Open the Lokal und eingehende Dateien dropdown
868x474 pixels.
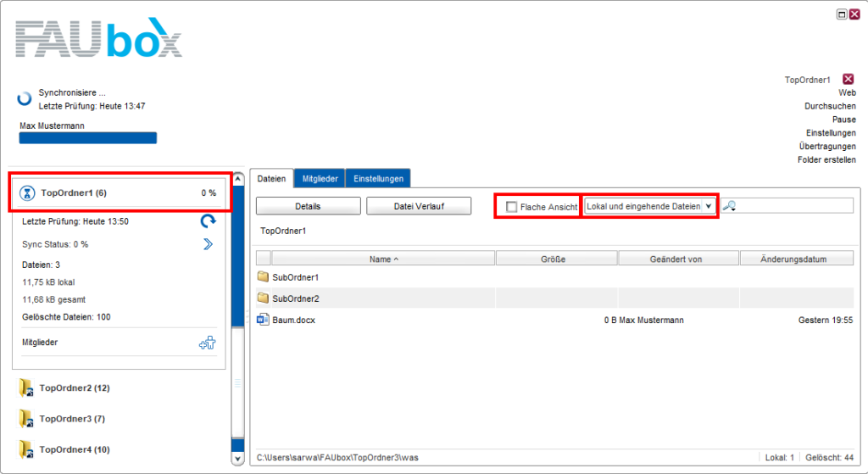point(650,206)
